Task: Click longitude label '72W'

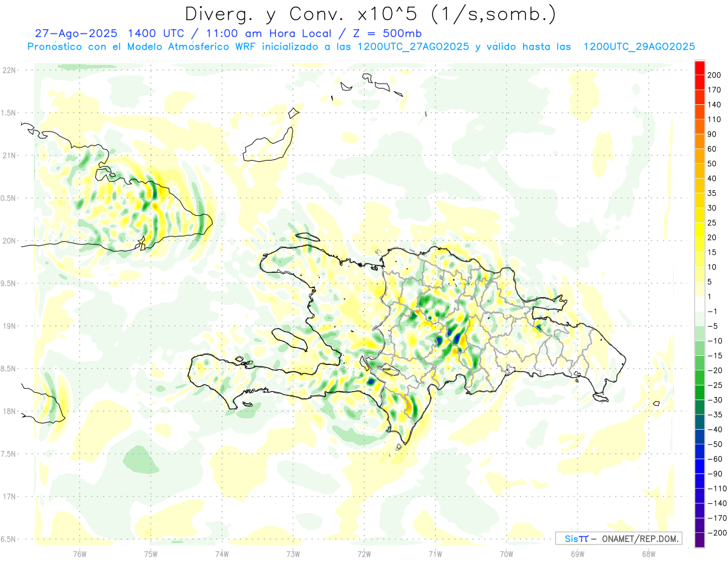Action: point(364,554)
